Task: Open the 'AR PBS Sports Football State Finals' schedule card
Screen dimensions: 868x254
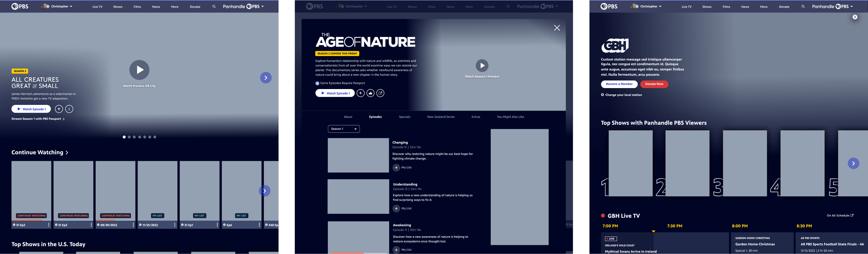Action: pyautogui.click(x=832, y=243)
